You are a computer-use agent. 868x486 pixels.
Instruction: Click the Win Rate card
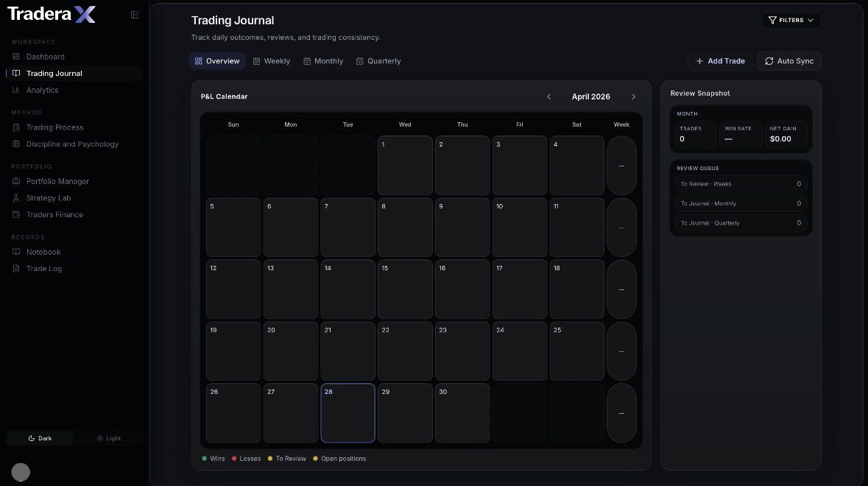coord(741,135)
